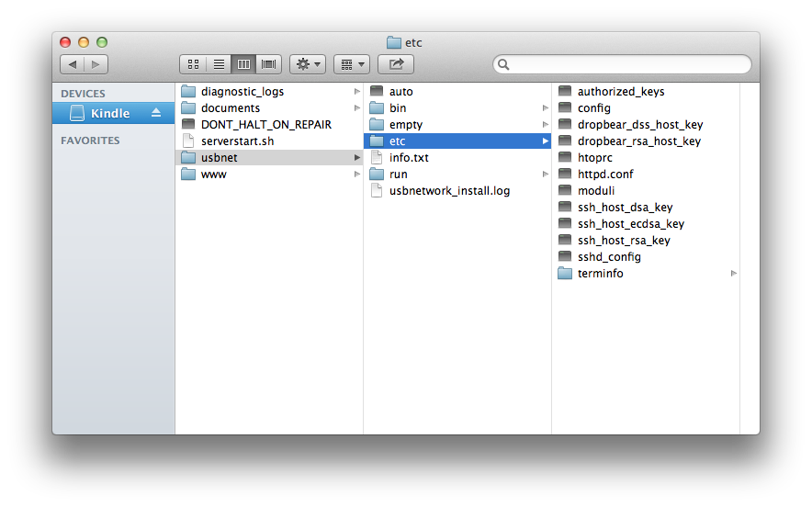The width and height of the screenshot is (812, 507).
Task: Select the htoprc file
Action: (x=646, y=157)
